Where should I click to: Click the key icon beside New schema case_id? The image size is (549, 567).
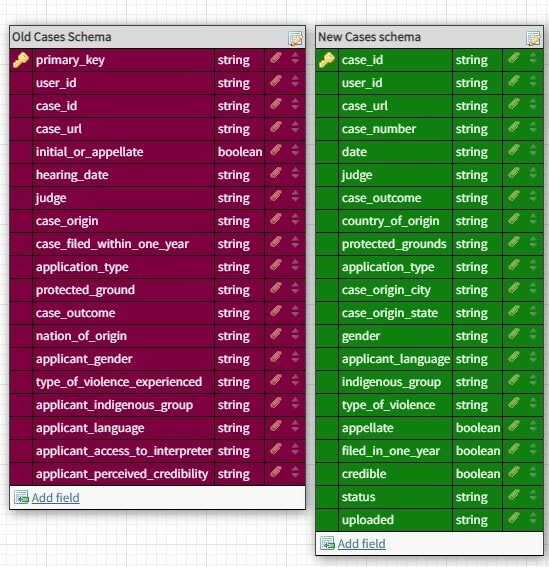(x=327, y=60)
